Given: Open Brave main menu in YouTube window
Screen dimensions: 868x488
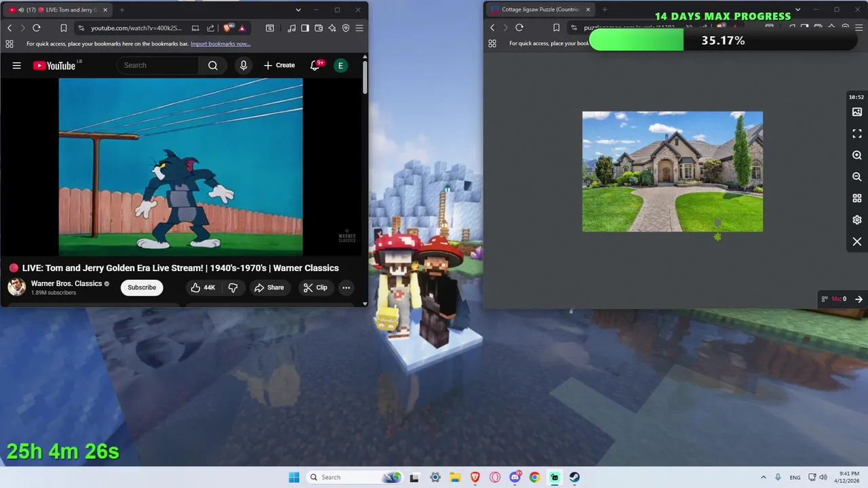Looking at the screenshot, I should click(x=359, y=28).
